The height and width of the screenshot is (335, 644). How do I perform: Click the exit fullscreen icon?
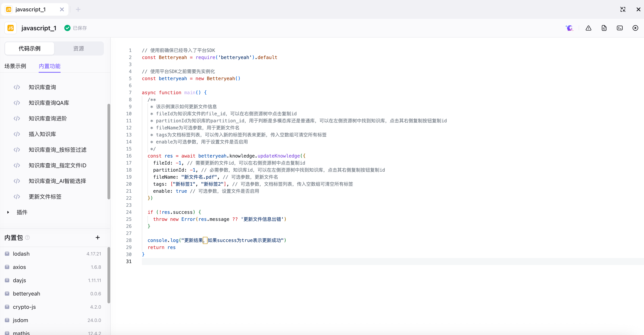623,9
